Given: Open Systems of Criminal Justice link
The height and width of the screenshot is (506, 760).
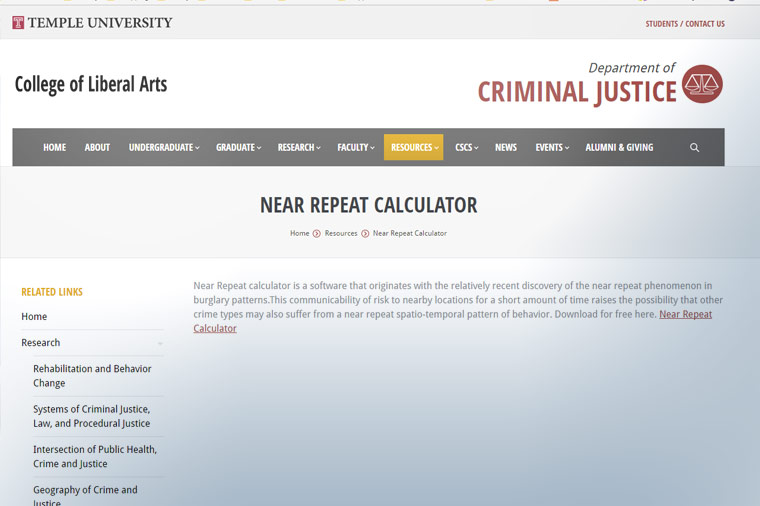Looking at the screenshot, I should [x=92, y=416].
